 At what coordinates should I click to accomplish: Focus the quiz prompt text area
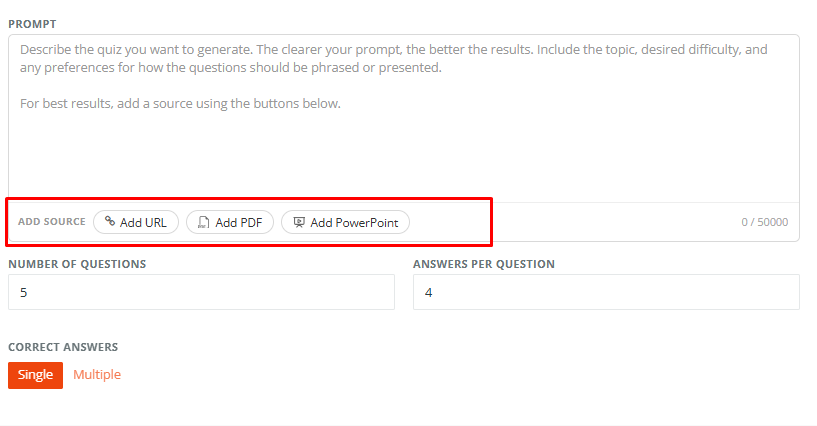tap(404, 118)
